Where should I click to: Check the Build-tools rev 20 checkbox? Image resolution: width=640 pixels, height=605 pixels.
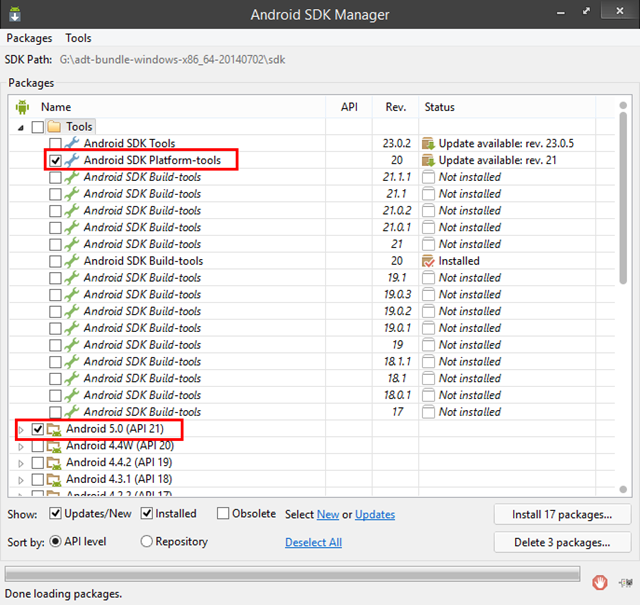pyautogui.click(x=55, y=261)
